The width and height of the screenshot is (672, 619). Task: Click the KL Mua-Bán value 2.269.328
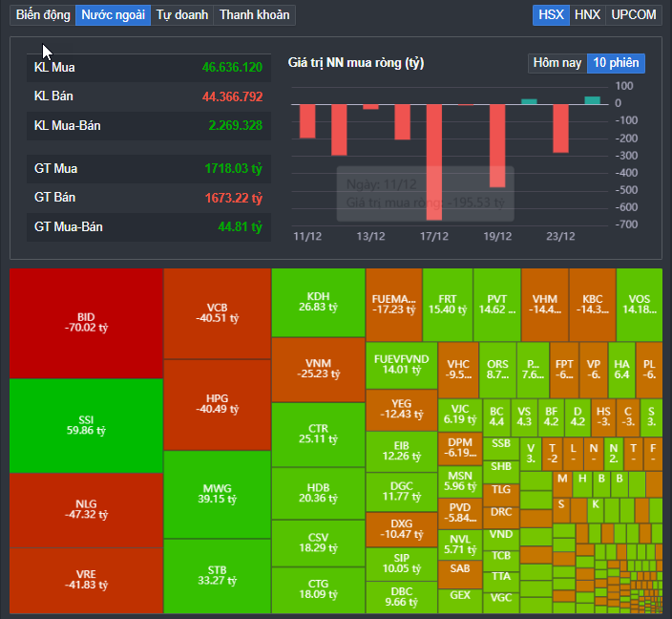coord(235,126)
